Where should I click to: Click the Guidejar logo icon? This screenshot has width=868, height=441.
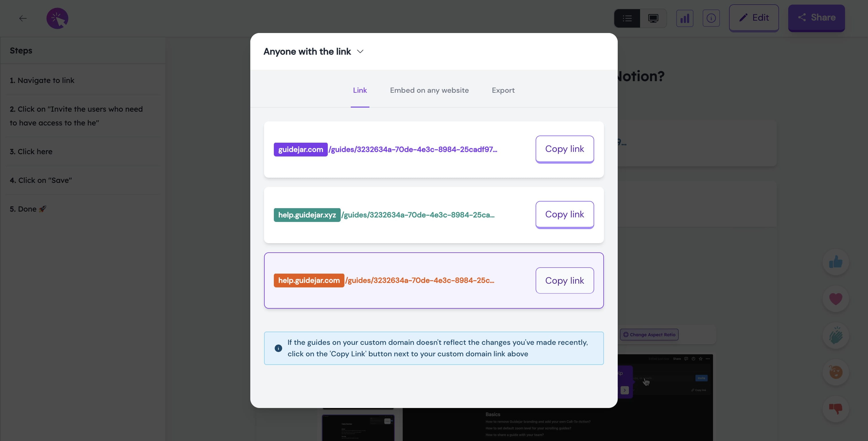pos(57,18)
